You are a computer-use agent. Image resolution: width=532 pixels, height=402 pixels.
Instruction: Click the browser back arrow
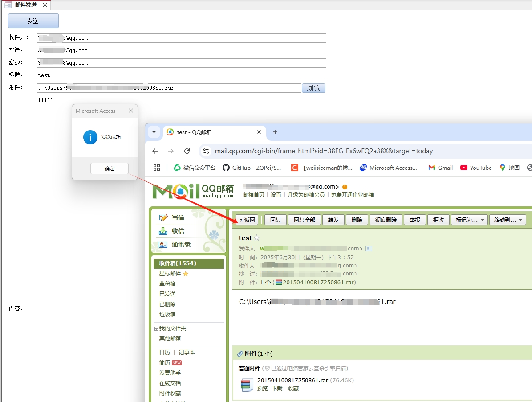(155, 151)
